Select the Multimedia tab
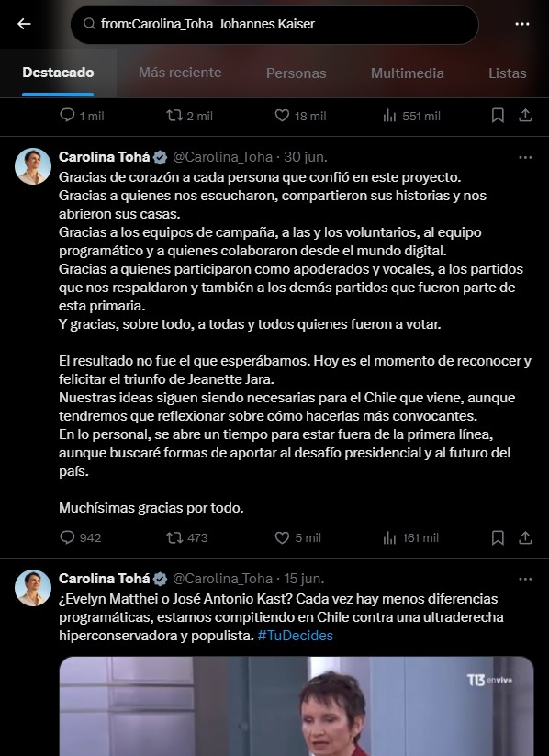The image size is (549, 756). 407,73
